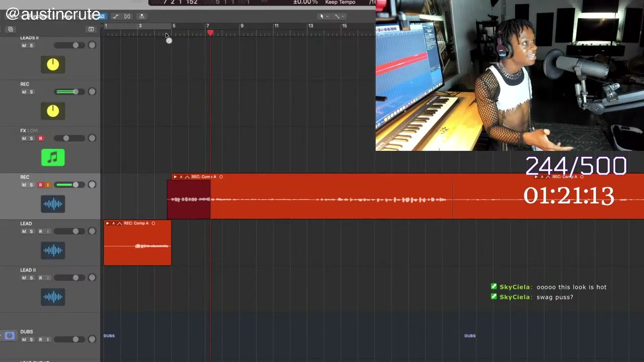Click bar 9 in the timeline ruler
This screenshot has width=644, height=362.
242,26
